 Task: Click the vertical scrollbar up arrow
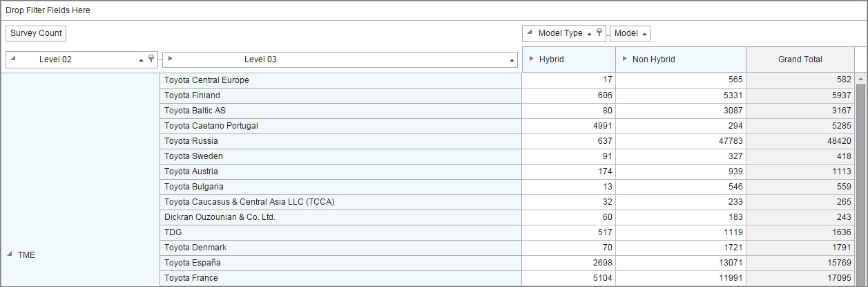click(860, 78)
